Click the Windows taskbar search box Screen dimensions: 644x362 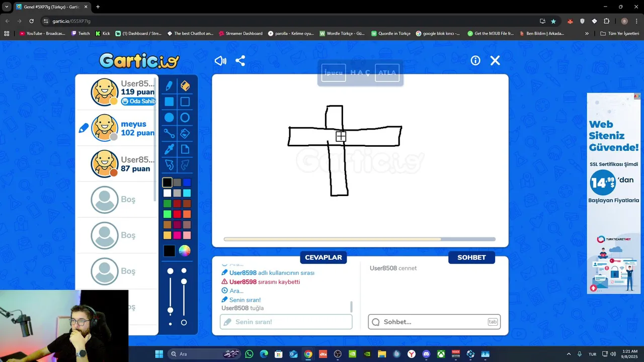pyautogui.click(x=204, y=354)
